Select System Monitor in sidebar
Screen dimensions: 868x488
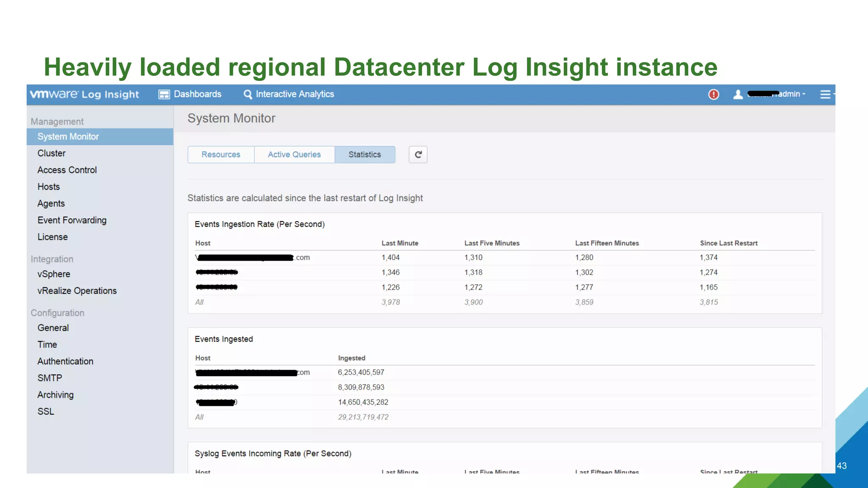[x=100, y=137]
